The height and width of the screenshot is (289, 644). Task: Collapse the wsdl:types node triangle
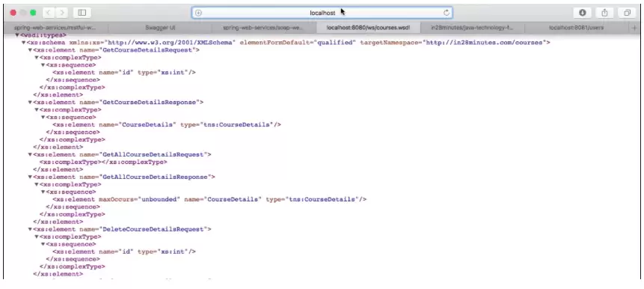17,35
